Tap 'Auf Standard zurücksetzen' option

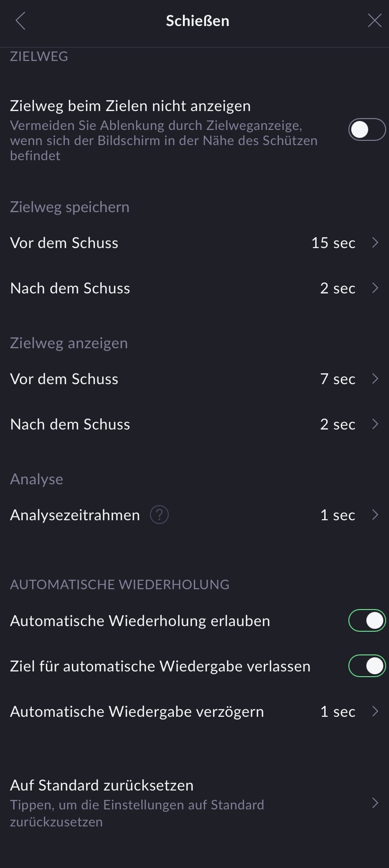tap(102, 785)
